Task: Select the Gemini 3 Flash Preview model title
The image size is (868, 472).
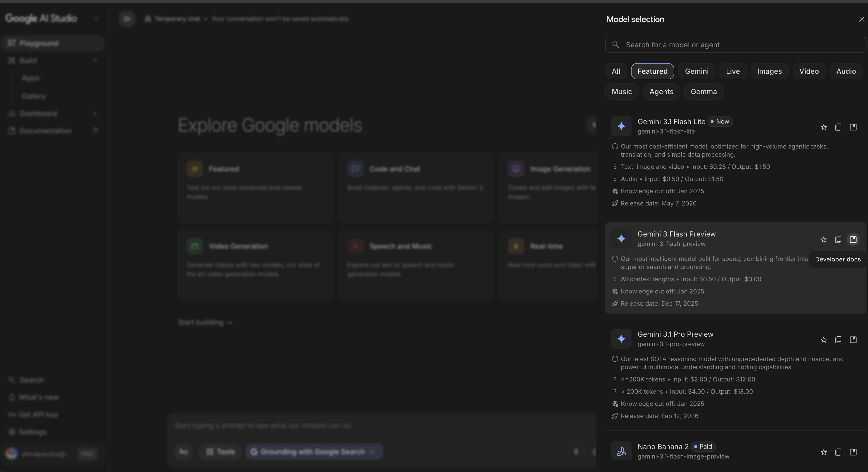Action: tap(677, 234)
